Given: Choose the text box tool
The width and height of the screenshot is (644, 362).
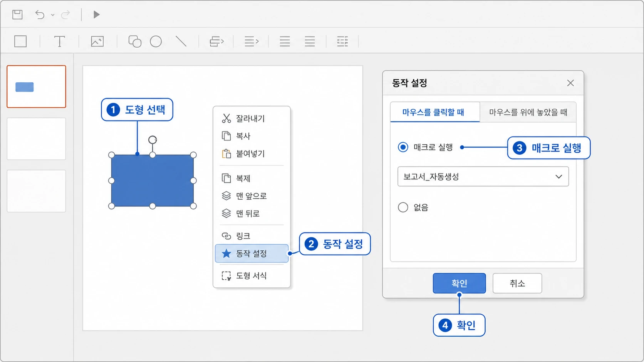Looking at the screenshot, I should coord(59,41).
